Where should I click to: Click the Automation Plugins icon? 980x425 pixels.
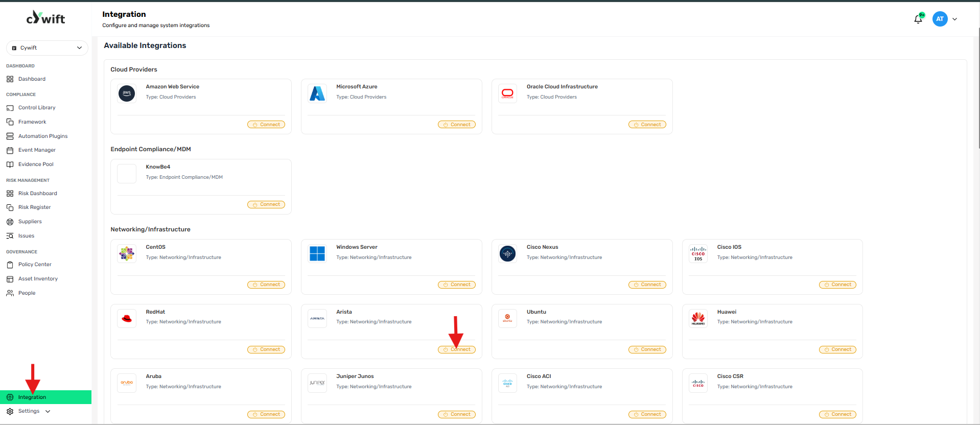[x=10, y=136]
